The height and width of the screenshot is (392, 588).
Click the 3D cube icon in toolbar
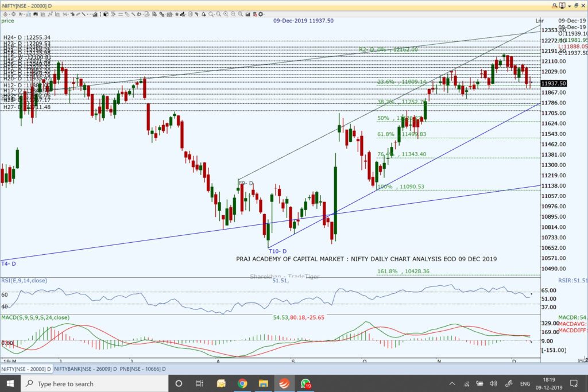click(x=106, y=14)
